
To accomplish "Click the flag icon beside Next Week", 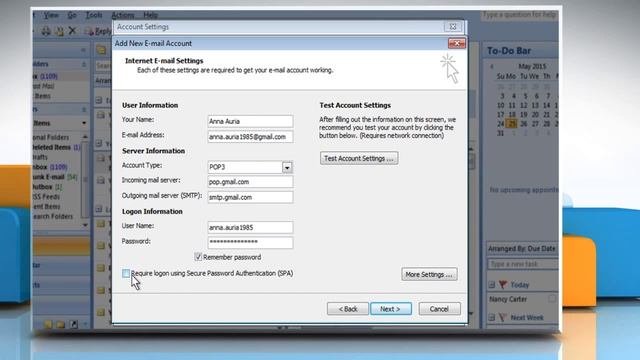I will click(503, 317).
